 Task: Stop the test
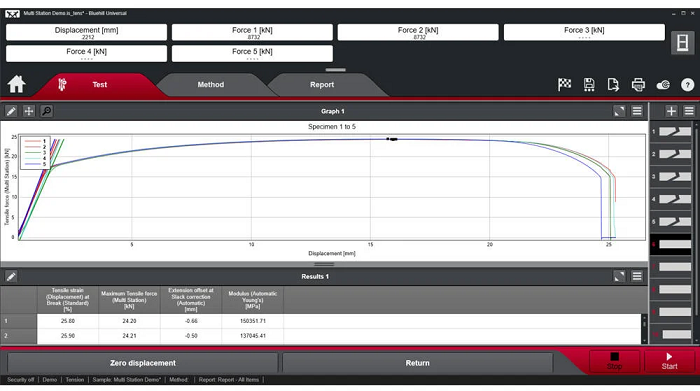click(614, 362)
